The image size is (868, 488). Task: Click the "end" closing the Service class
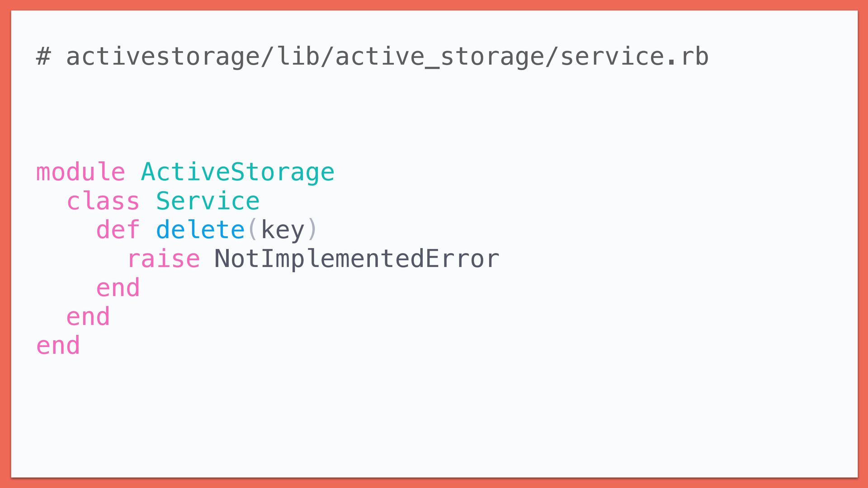pyautogui.click(x=88, y=317)
